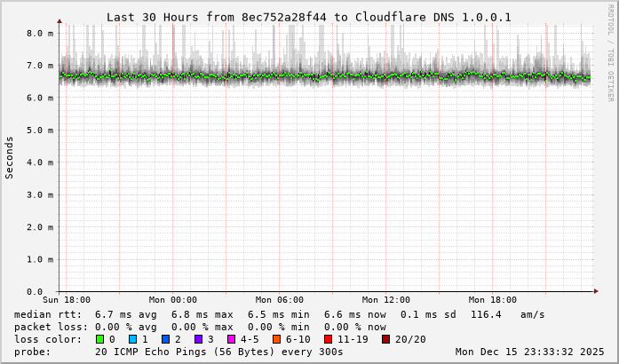Screen dimensions: 619x364
Task: Click the Seconds y-axis label
Action: point(10,158)
